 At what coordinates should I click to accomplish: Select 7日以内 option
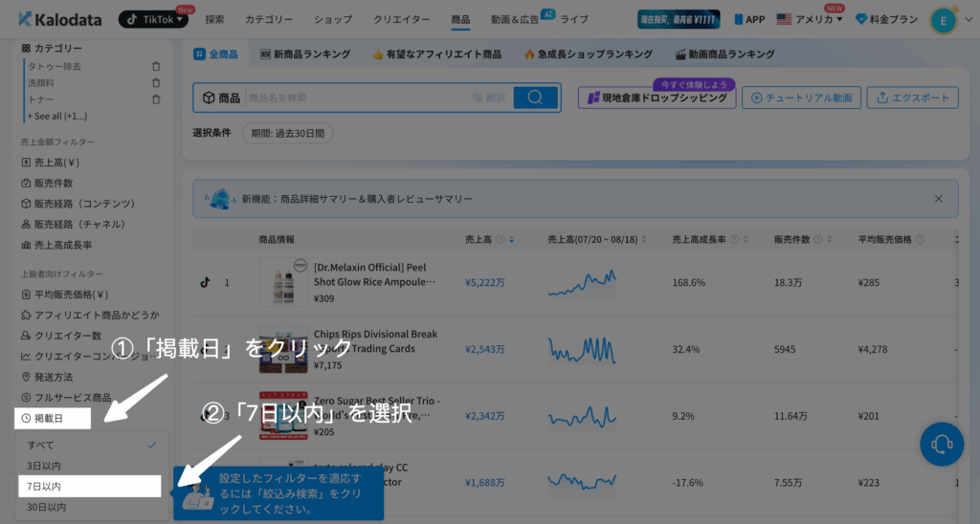89,486
